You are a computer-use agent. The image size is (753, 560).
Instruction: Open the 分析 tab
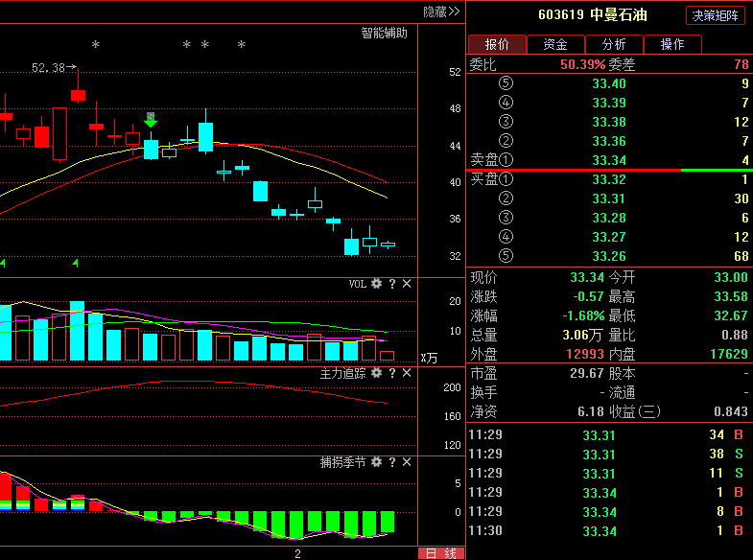pos(613,44)
